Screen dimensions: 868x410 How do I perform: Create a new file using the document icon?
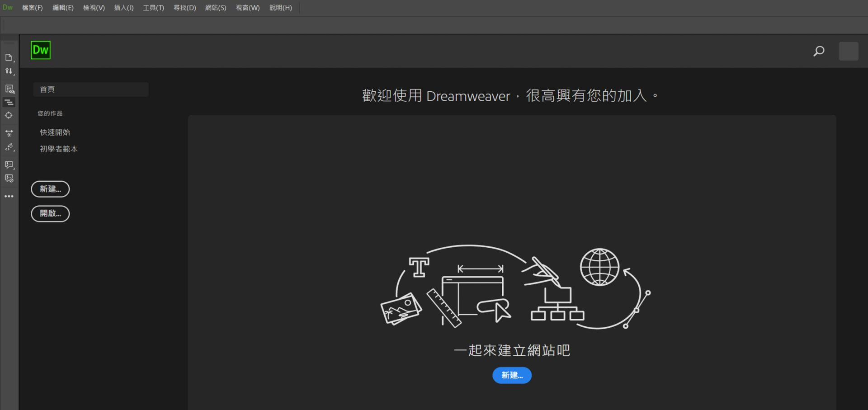click(9, 57)
